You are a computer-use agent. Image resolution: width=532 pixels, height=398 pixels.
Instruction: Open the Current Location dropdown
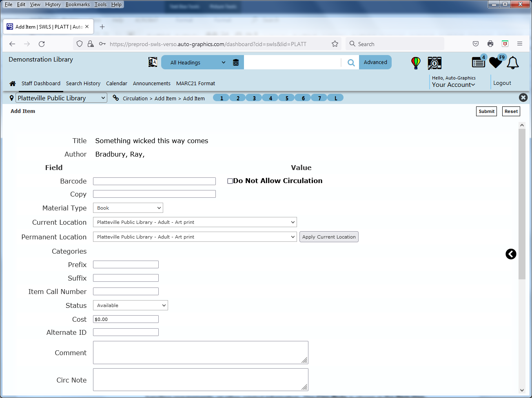click(195, 222)
